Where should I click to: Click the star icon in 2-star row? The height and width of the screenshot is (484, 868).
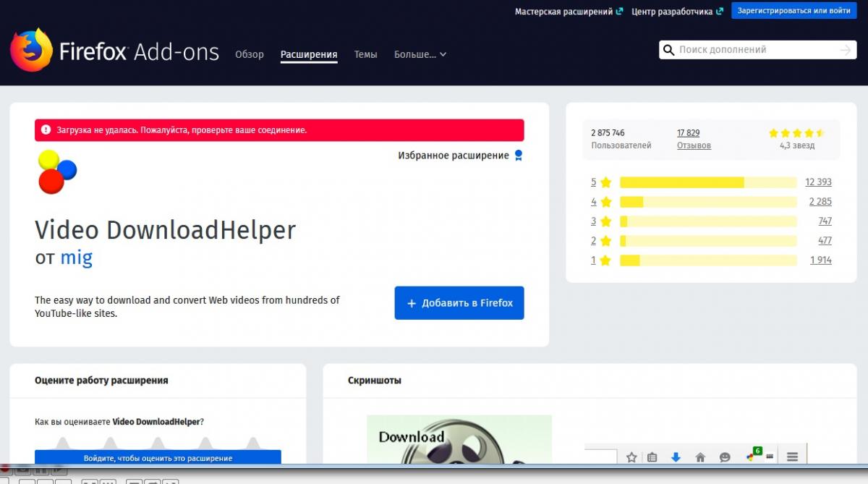pos(606,241)
